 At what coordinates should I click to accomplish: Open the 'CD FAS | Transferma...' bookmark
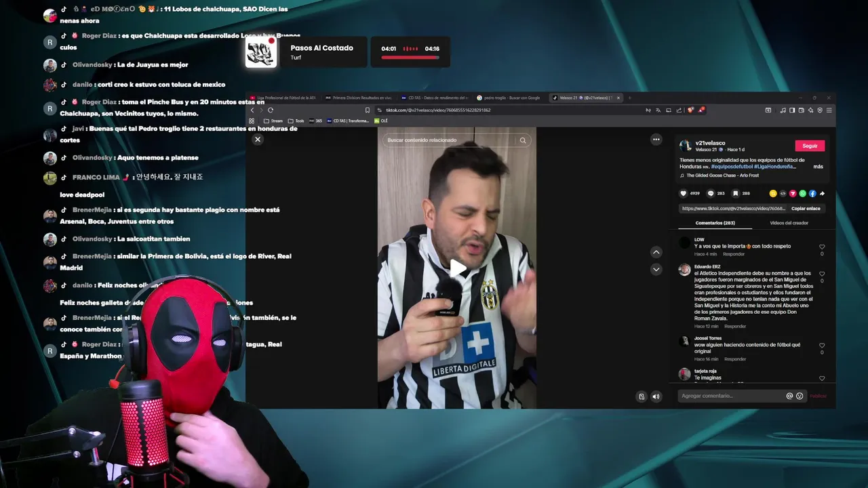348,121
